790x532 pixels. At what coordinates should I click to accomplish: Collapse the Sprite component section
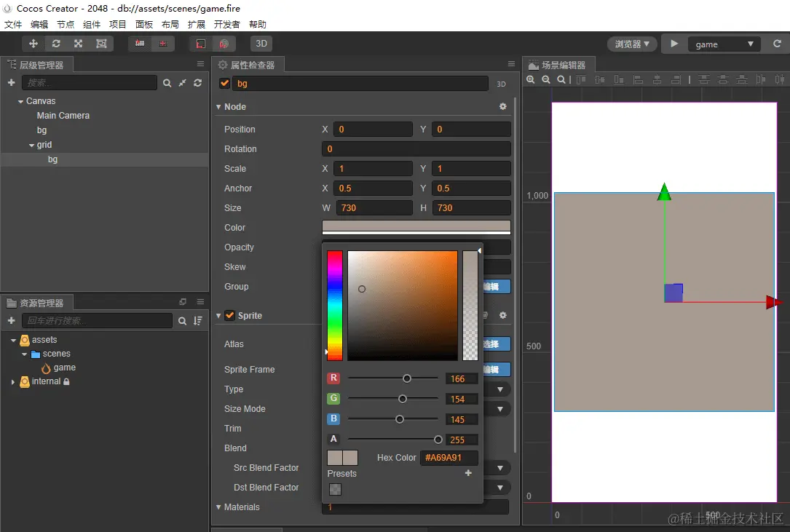(218, 316)
